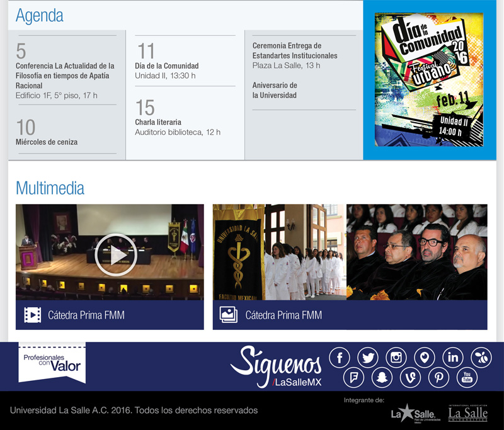Open the YouTube icon
This screenshot has height=430, width=504.
coord(467,378)
